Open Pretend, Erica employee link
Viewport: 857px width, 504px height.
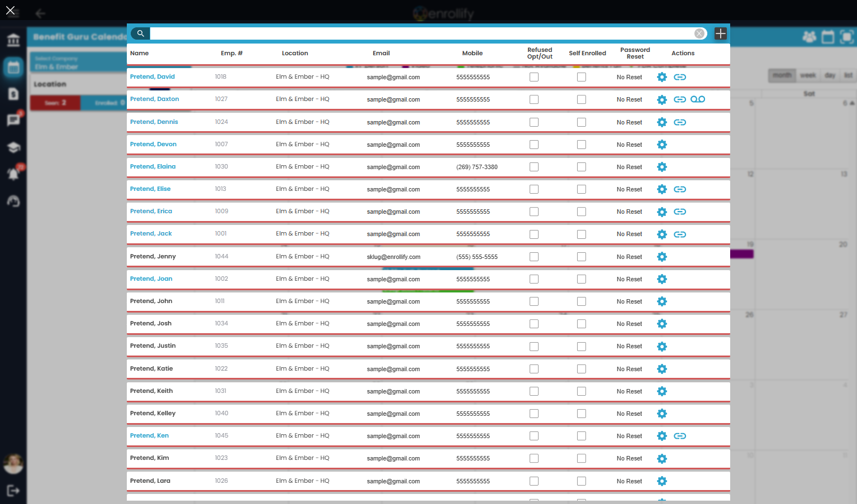click(151, 212)
